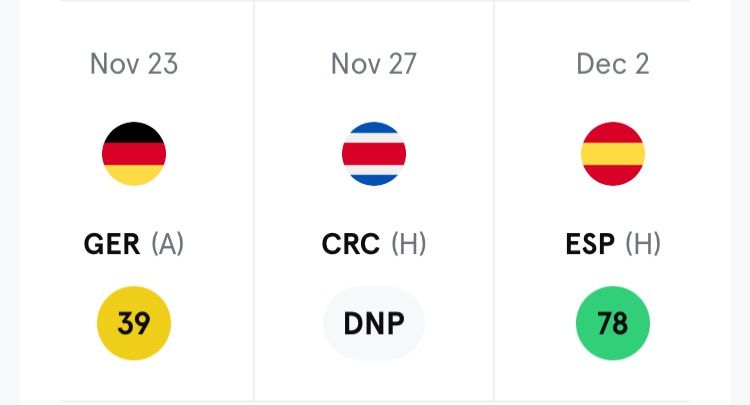Click the Spain flag icon

tap(613, 154)
